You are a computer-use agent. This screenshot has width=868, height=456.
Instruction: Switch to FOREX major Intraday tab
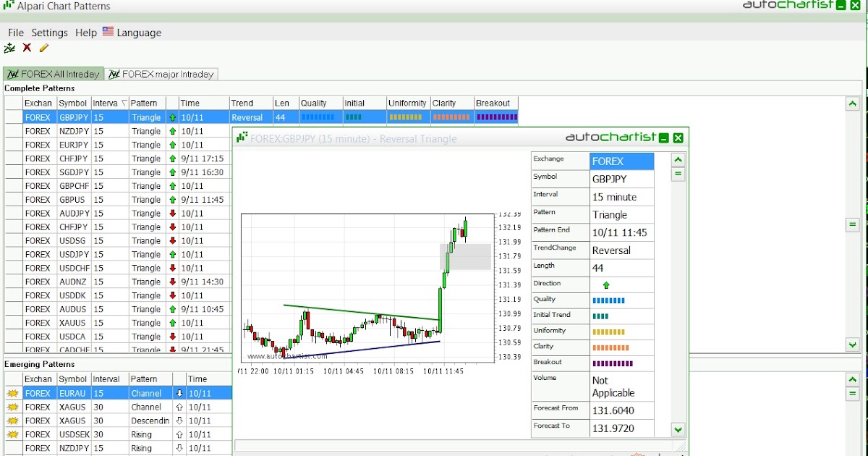[x=161, y=74]
